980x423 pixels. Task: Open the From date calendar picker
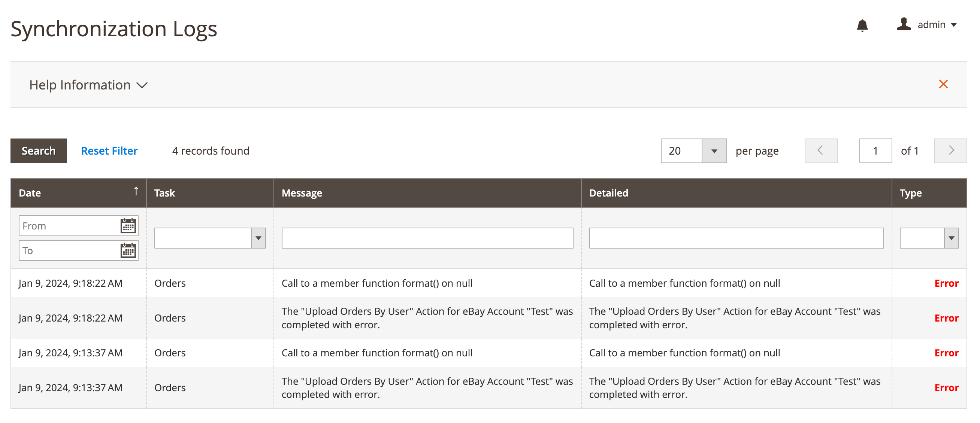[128, 226]
